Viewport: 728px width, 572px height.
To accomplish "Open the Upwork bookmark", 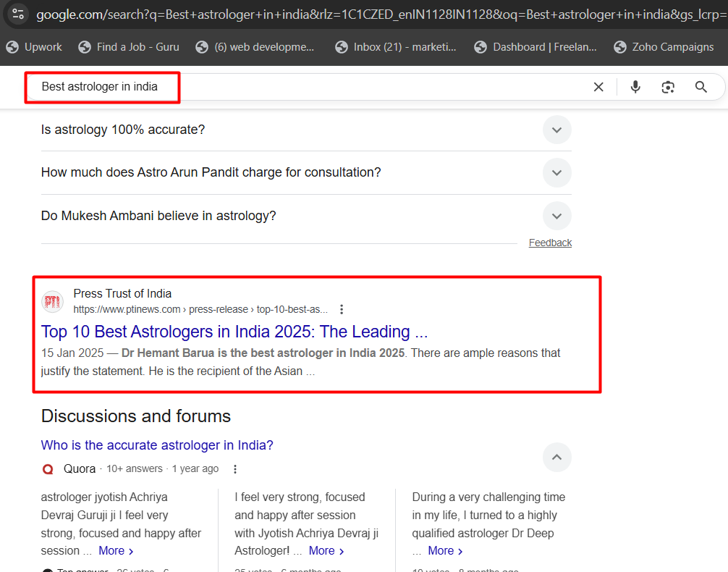I will (x=34, y=47).
